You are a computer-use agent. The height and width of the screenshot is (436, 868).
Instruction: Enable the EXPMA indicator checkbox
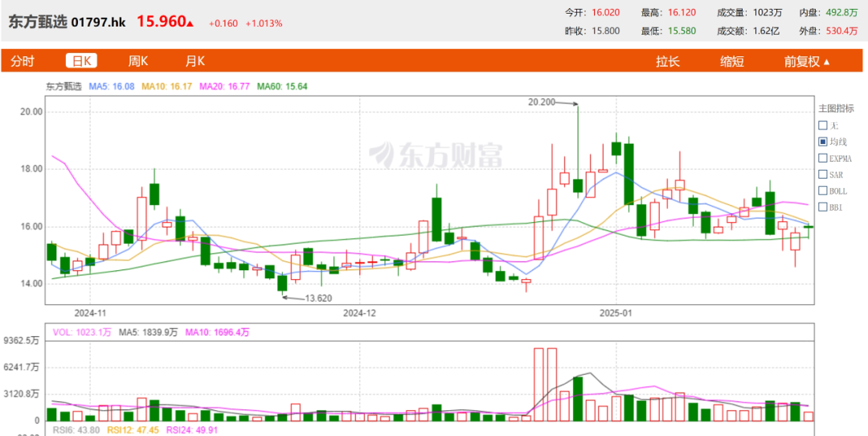click(x=823, y=158)
